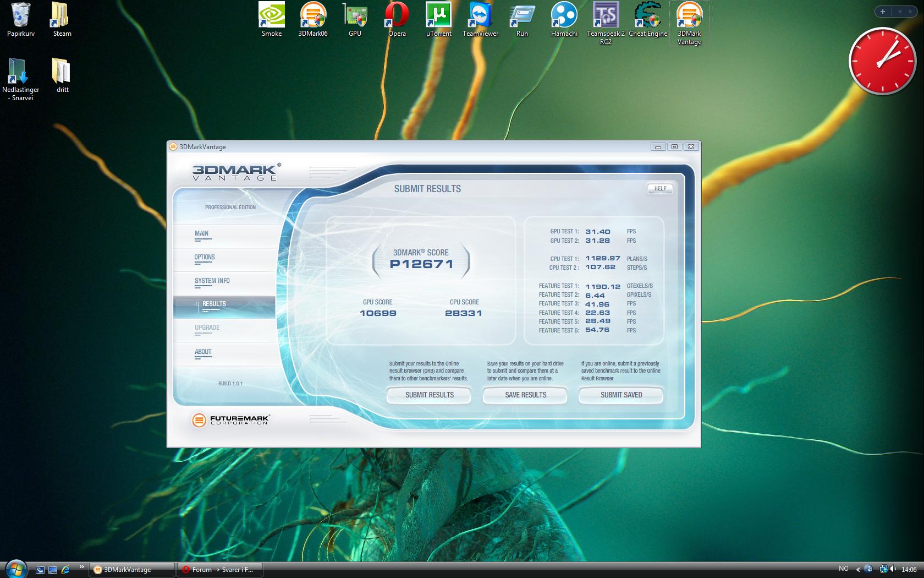The height and width of the screenshot is (578, 924).
Task: Click the FEATURE TEST 1 value 1190.12
Action: pyautogui.click(x=603, y=286)
